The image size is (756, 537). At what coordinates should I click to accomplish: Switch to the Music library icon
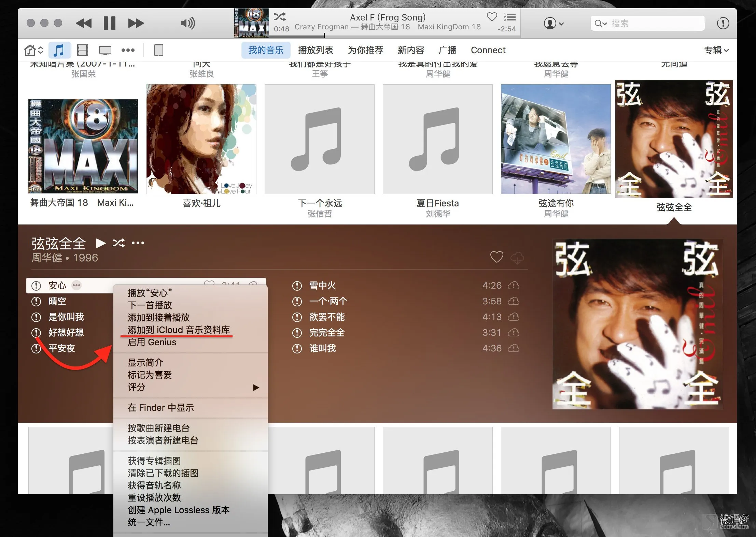[59, 50]
